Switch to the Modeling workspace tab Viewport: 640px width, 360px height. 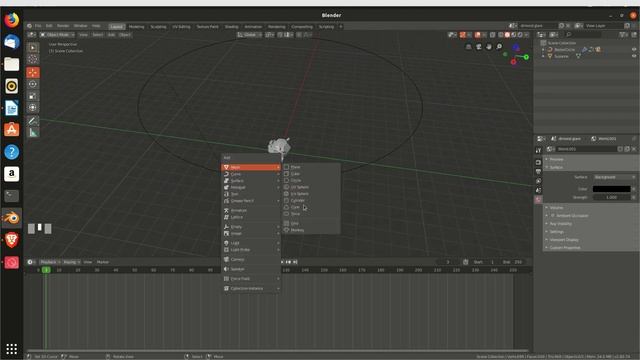click(136, 27)
